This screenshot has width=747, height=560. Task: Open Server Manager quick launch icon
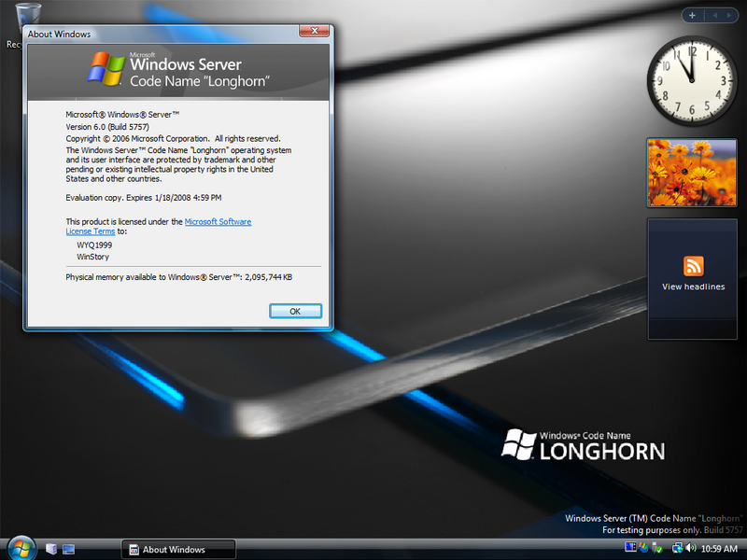(51, 549)
